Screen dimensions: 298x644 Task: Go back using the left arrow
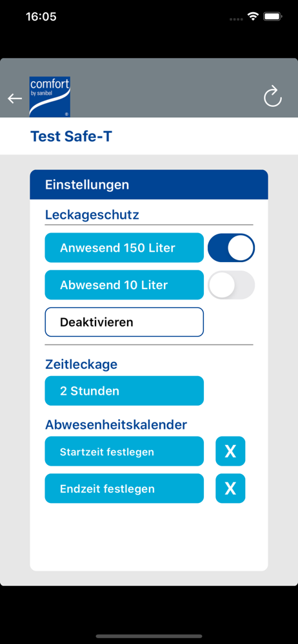click(x=15, y=99)
